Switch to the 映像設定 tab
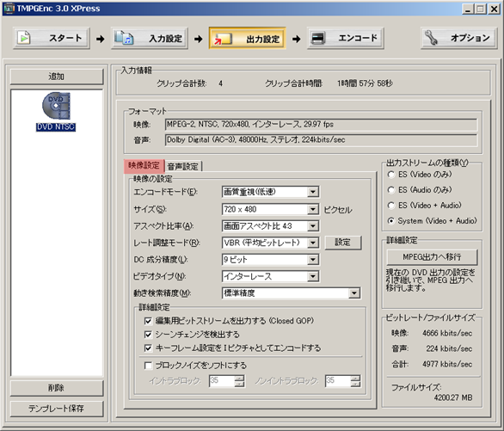Screen dimensions: 504x431 144,165
